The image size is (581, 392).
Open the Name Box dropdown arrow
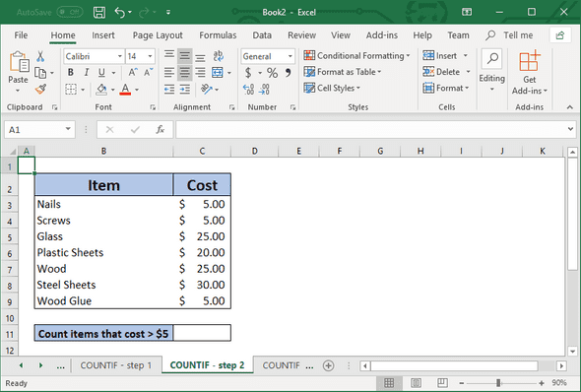68,129
